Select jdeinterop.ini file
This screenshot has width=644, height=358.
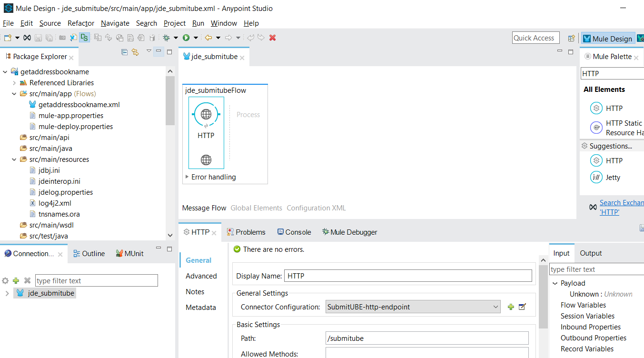pos(59,181)
